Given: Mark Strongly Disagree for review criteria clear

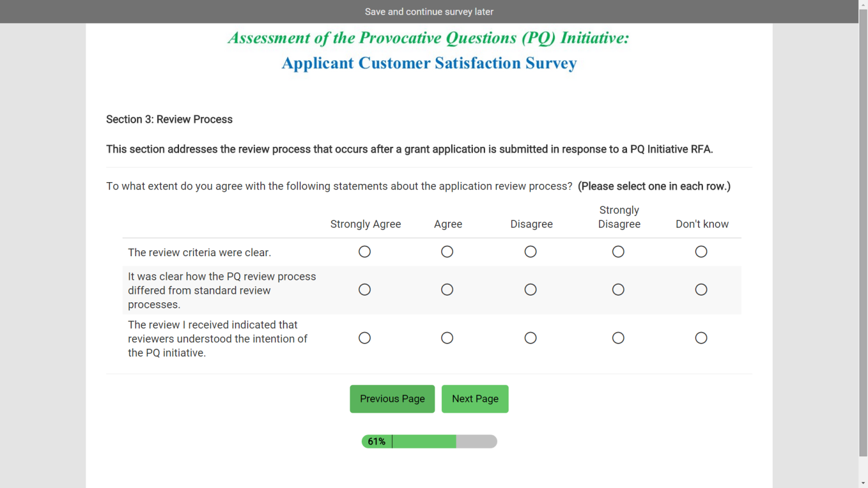Looking at the screenshot, I should pos(618,252).
